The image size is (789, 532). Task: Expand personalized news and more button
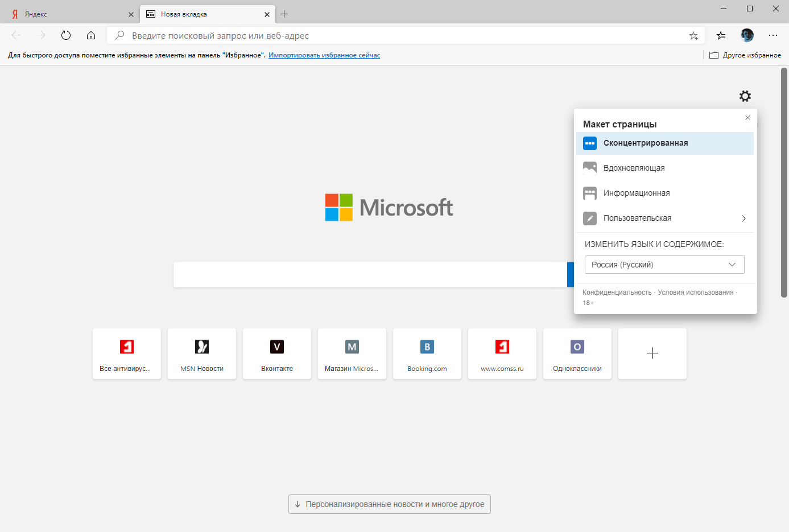point(390,504)
